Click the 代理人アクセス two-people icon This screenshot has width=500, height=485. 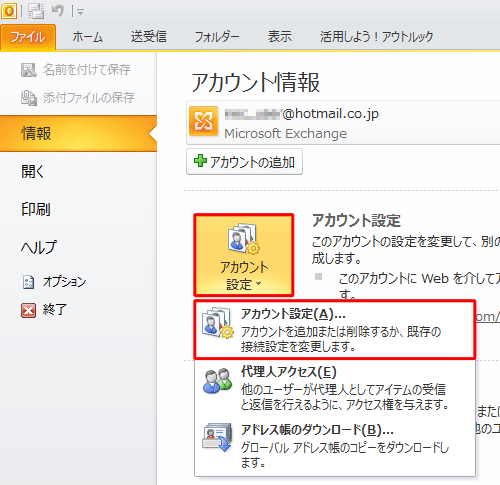point(217,381)
